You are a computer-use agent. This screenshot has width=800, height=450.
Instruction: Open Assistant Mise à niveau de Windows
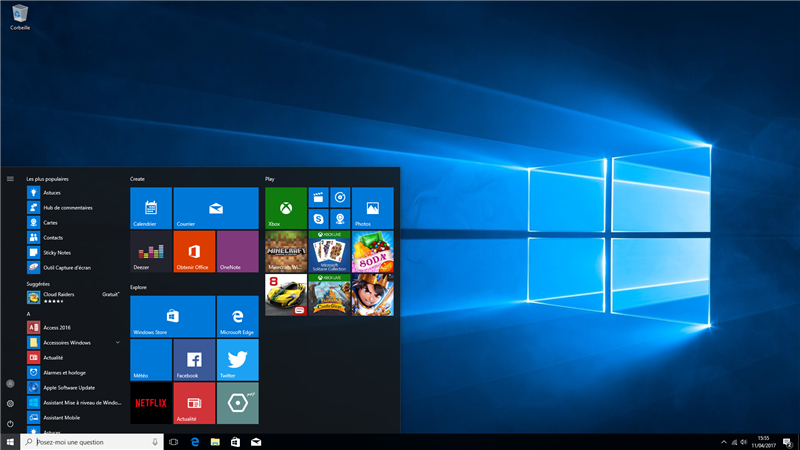(74, 403)
